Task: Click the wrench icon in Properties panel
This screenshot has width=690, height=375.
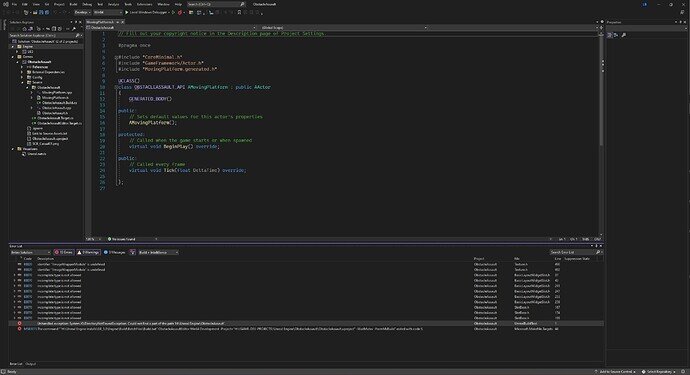Action: 624,35
